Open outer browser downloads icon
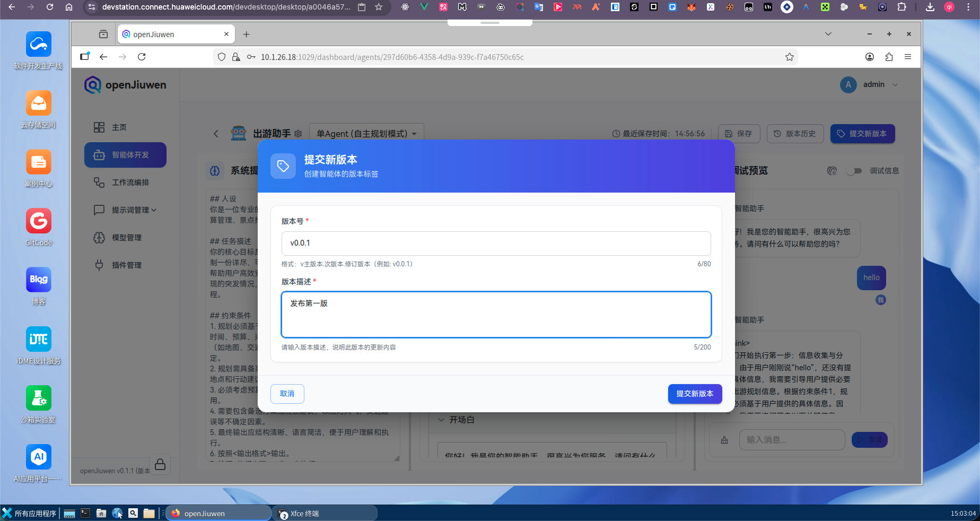The image size is (980, 521). pyautogui.click(x=930, y=7)
